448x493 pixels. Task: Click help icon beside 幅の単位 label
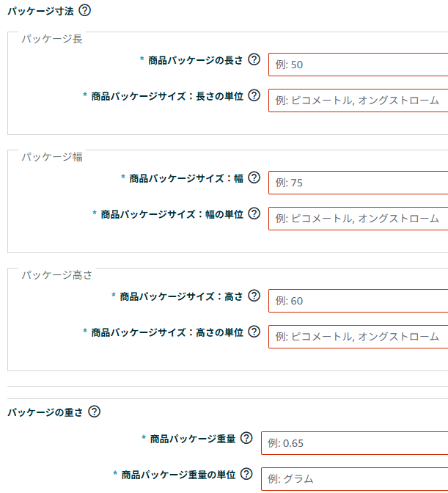[254, 213]
